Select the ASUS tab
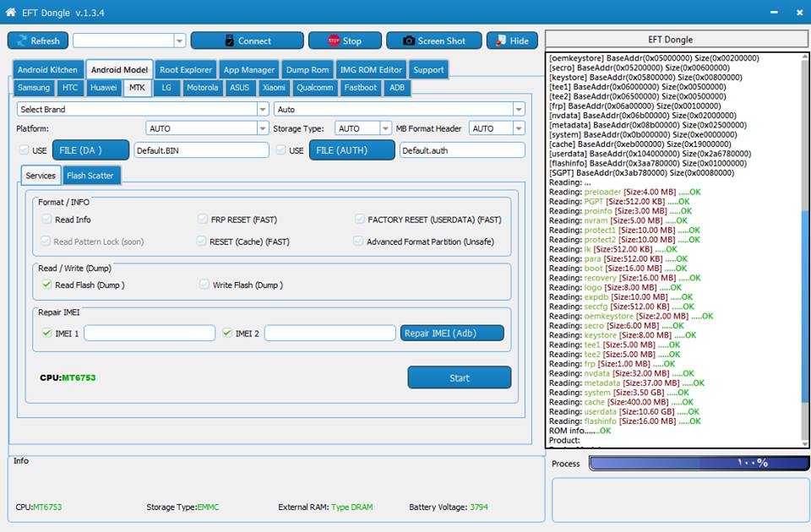Image resolution: width=811 pixels, height=532 pixels. point(239,87)
